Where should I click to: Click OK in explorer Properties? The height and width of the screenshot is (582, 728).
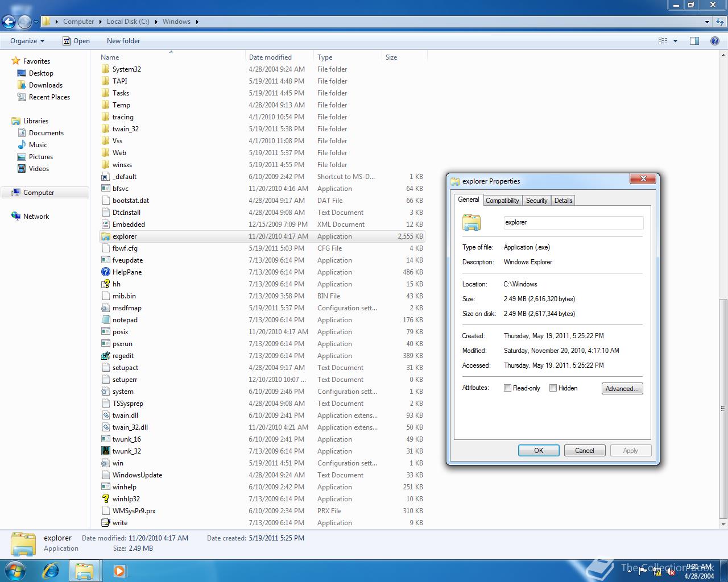coord(539,451)
